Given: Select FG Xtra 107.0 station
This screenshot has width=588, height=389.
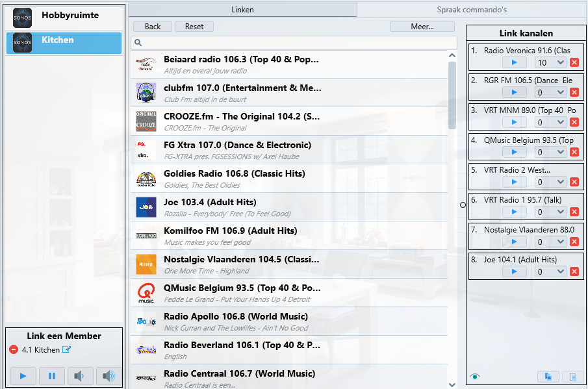Looking at the screenshot, I should point(289,150).
